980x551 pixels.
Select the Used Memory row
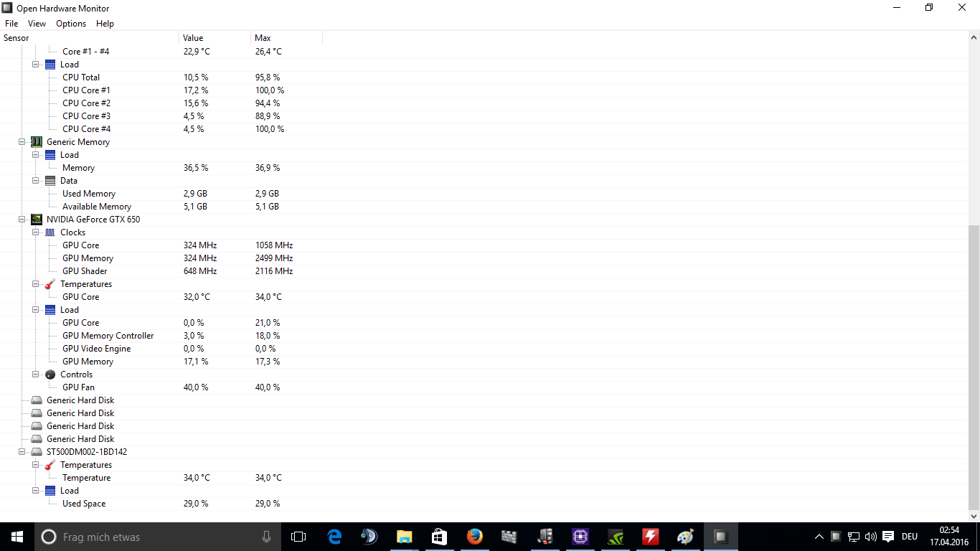click(484, 194)
